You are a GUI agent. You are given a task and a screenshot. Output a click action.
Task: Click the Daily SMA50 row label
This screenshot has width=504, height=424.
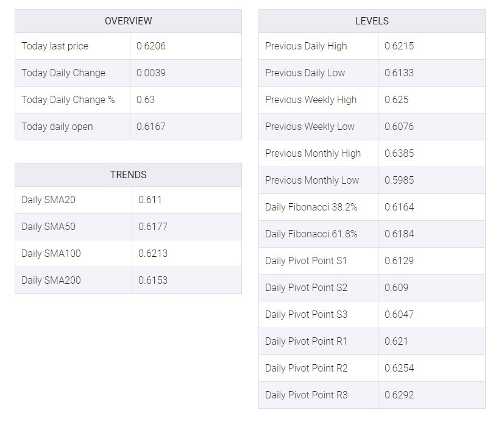coord(49,227)
